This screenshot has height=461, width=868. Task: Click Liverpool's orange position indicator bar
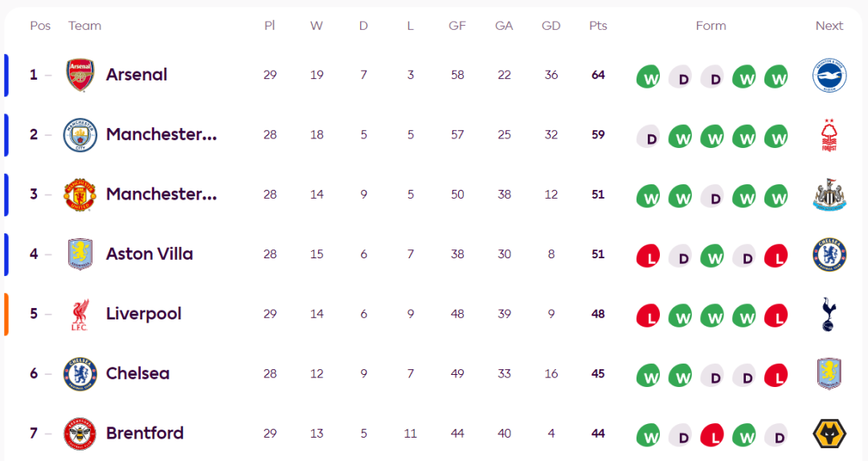[x=6, y=314]
